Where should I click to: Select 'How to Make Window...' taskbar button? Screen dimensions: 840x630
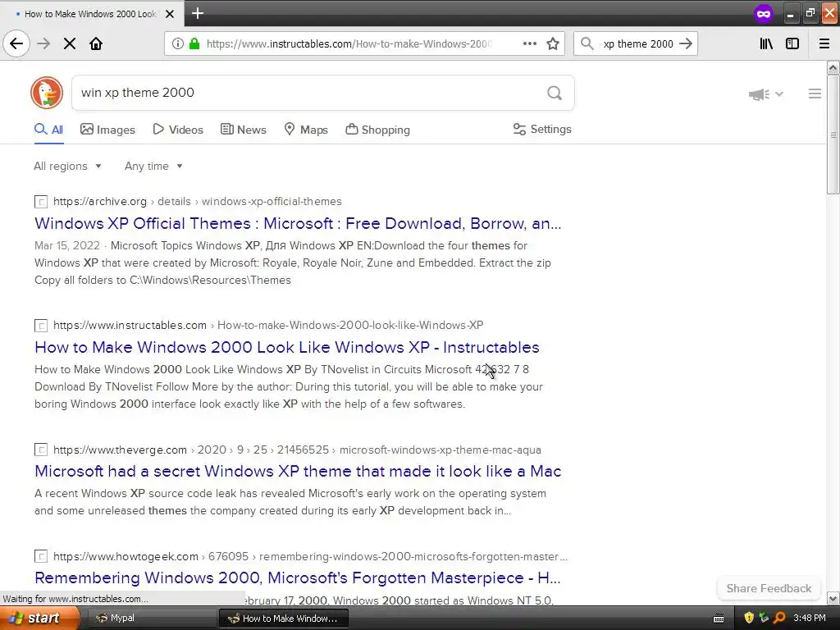point(284,619)
